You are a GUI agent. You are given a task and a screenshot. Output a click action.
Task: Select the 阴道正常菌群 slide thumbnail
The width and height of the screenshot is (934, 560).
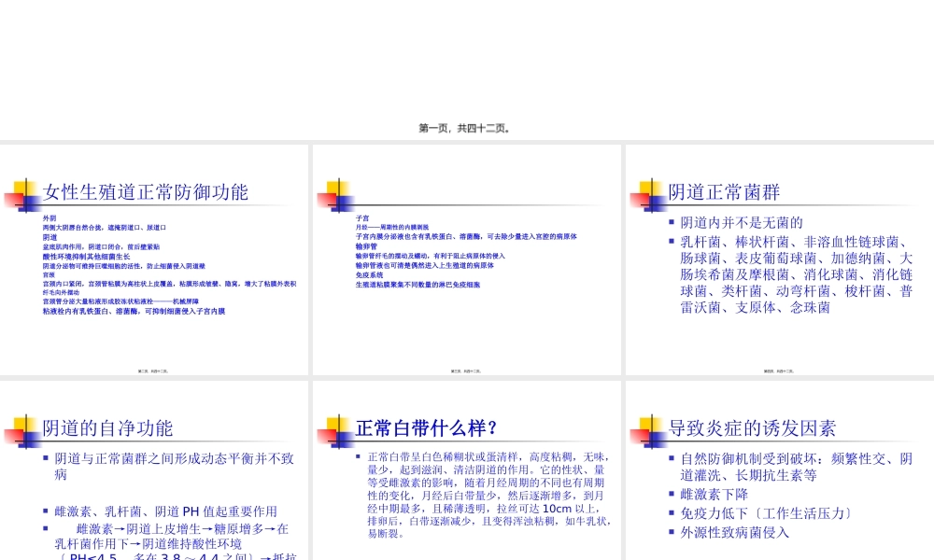(x=777, y=259)
